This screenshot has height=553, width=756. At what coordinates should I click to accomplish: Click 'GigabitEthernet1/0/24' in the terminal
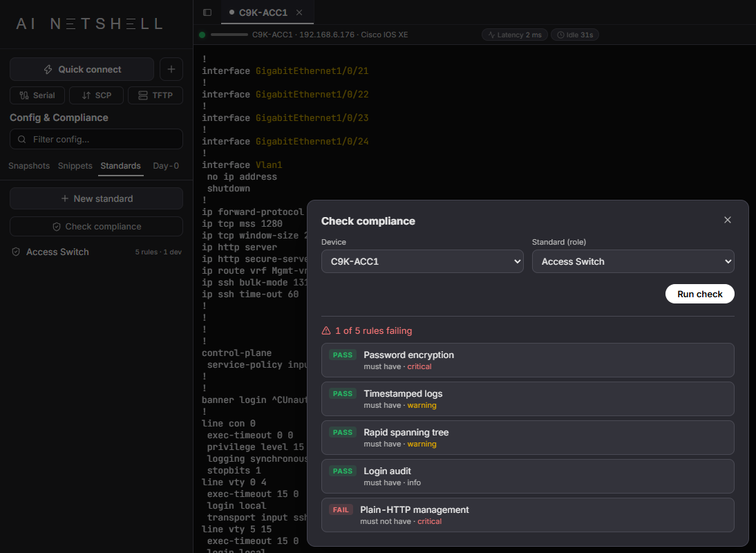coord(312,141)
